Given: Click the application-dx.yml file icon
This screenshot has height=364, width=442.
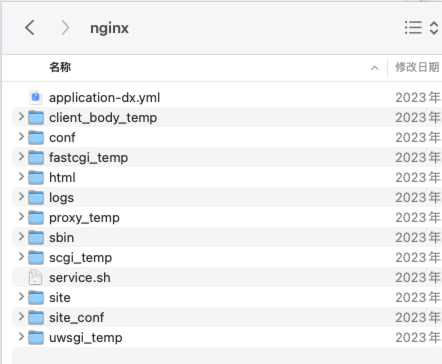Looking at the screenshot, I should tap(36, 97).
